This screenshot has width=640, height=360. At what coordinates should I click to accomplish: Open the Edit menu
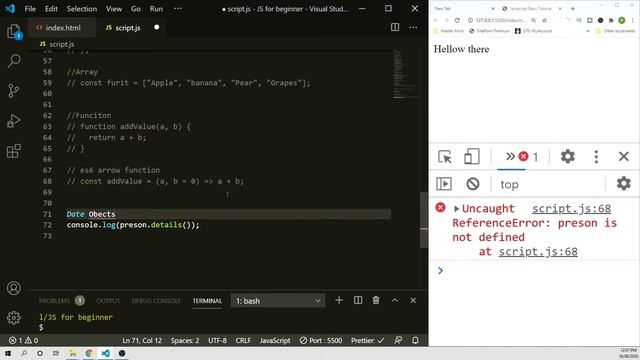pyautogui.click(x=51, y=9)
